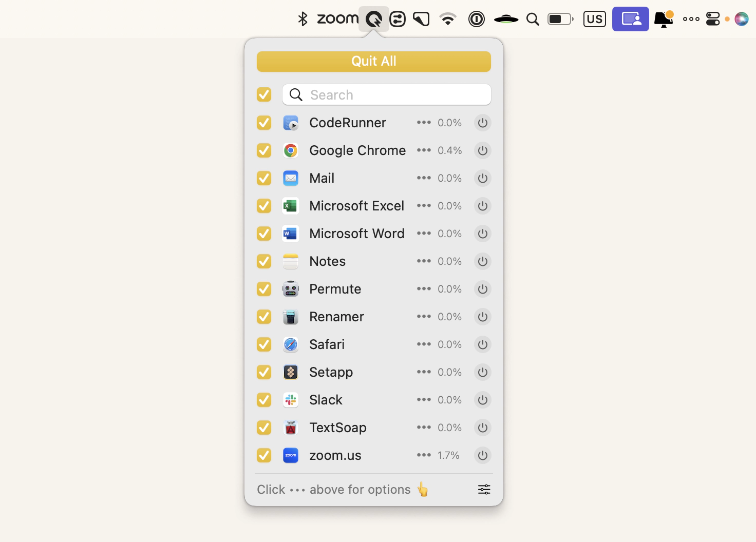Click the Bluetooth icon in menu bar
The height and width of the screenshot is (542, 756).
(303, 19)
